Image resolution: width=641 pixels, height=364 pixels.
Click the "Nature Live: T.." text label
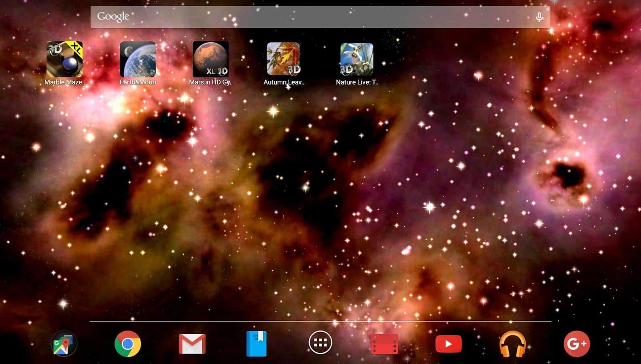click(357, 82)
